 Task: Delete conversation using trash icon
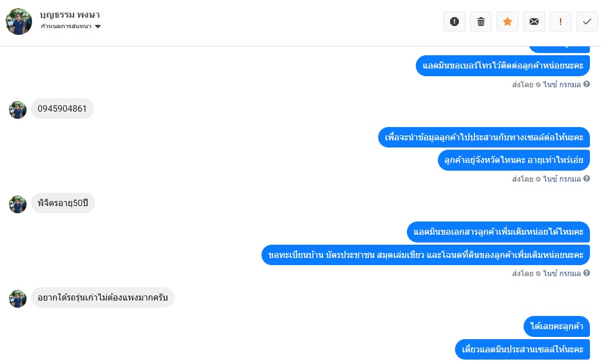click(x=480, y=22)
